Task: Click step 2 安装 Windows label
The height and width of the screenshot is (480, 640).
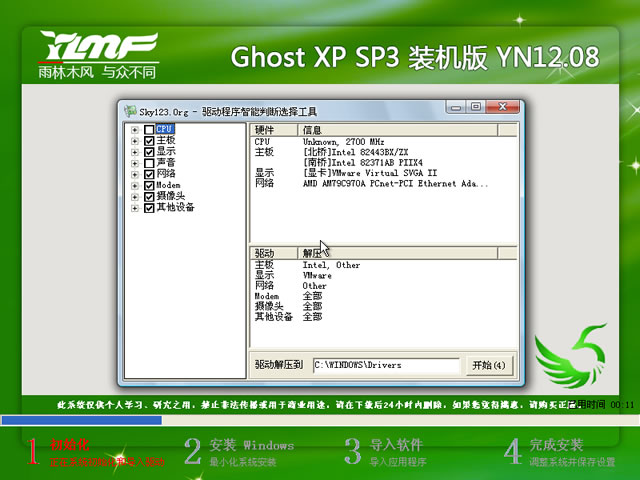Action: 251,445
